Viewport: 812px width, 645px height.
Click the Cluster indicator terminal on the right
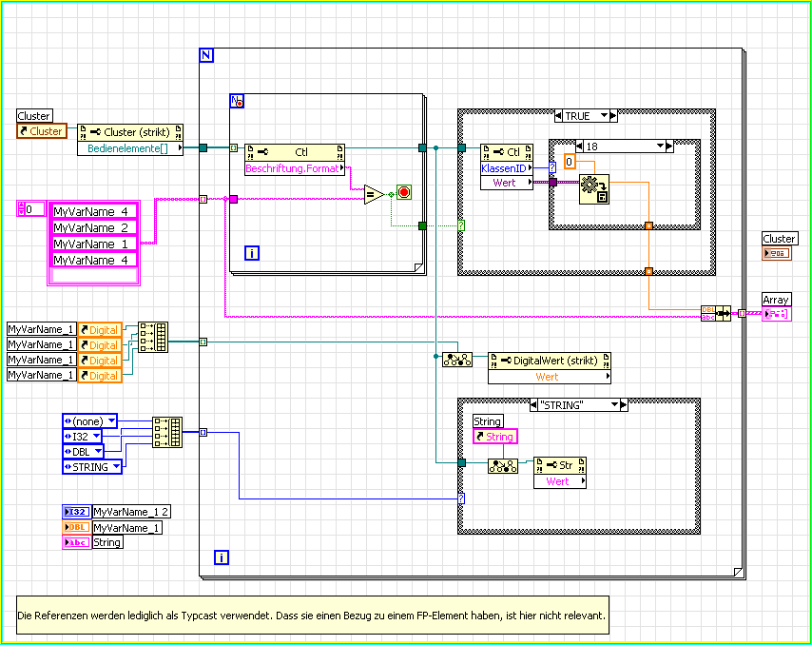coord(777,253)
